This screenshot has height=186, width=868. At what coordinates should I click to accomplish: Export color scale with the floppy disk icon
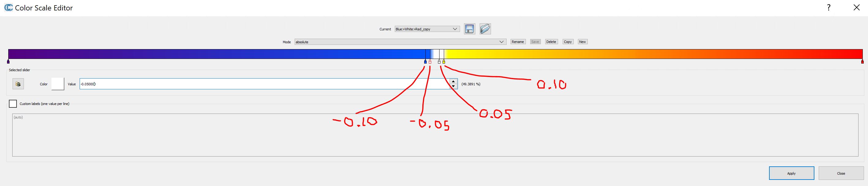(x=470, y=29)
